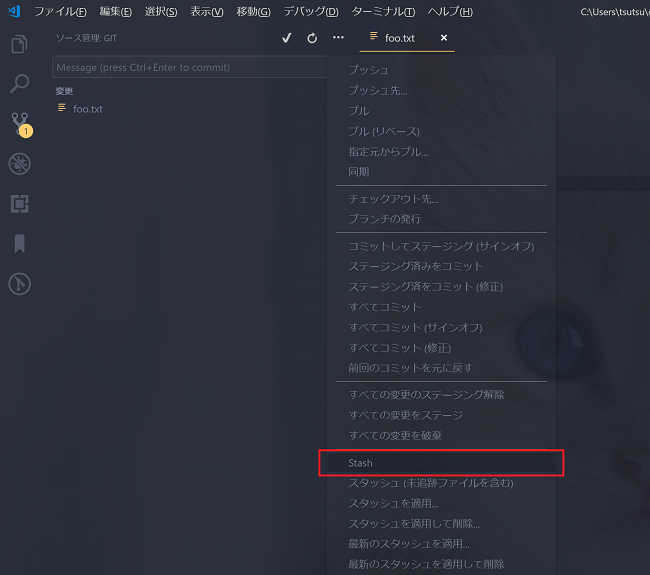Open the Extensions view icon
Viewport: 650px width, 575px height.
(x=19, y=204)
